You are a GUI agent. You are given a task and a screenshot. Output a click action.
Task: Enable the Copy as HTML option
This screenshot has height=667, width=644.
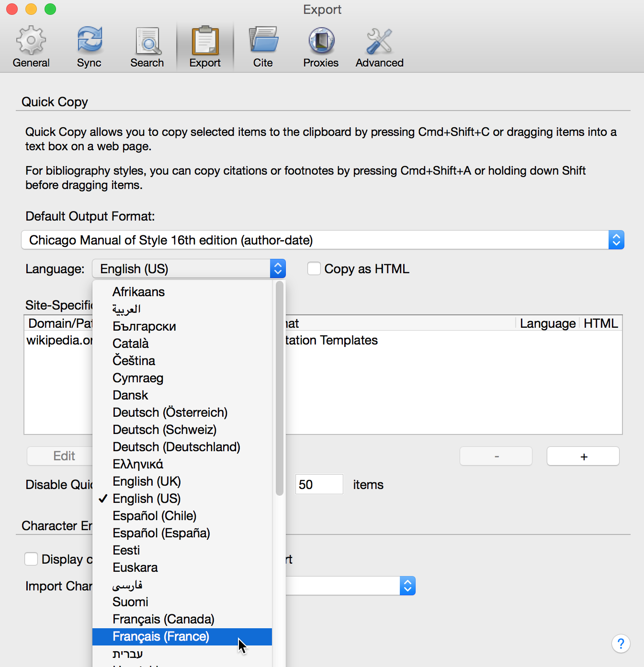point(314,268)
